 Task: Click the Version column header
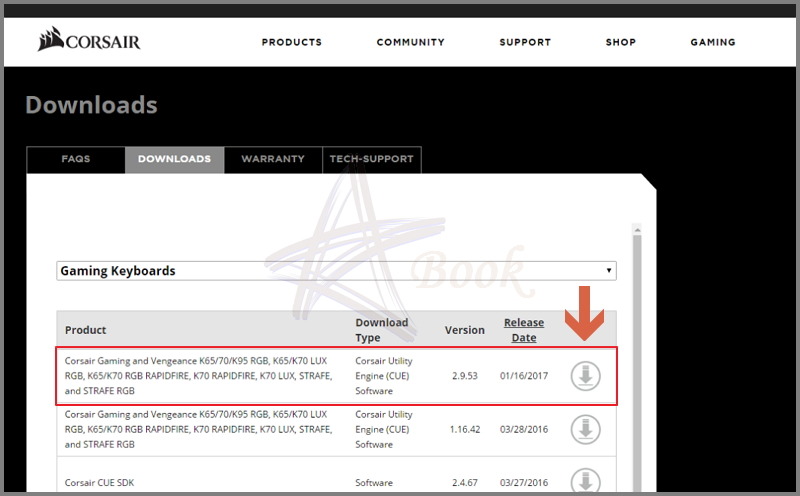[465, 330]
